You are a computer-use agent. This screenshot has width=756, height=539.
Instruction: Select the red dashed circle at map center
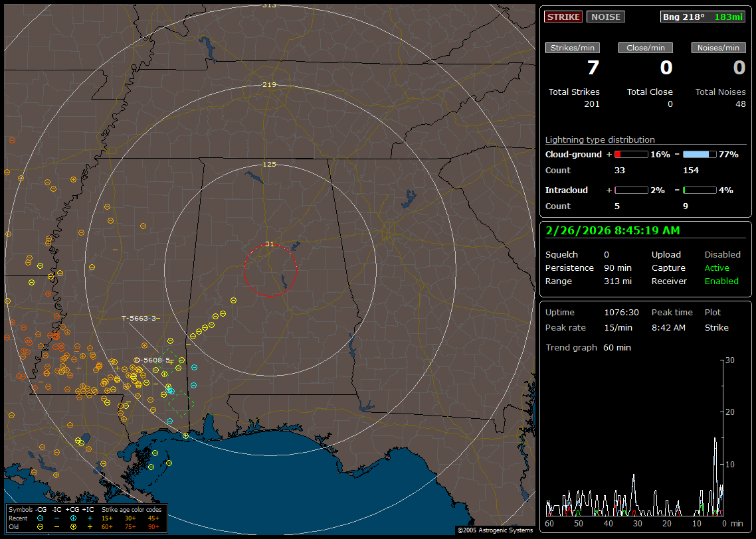coord(270,270)
